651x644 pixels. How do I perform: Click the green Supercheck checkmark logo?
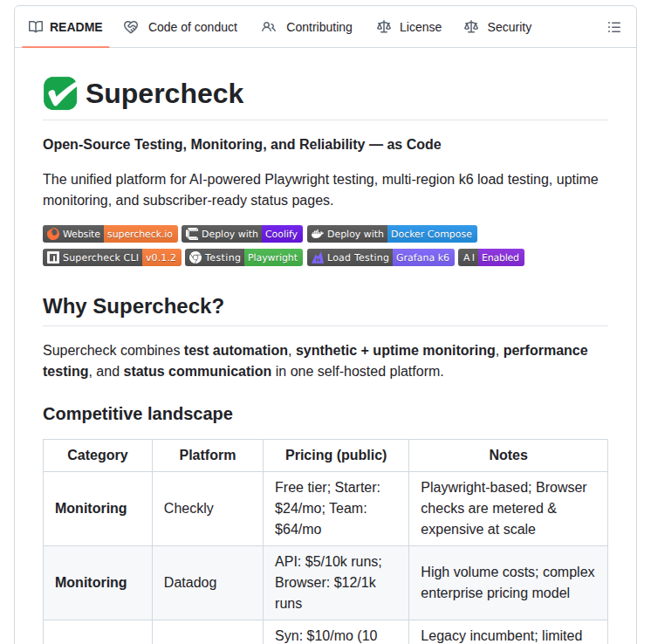[60, 93]
